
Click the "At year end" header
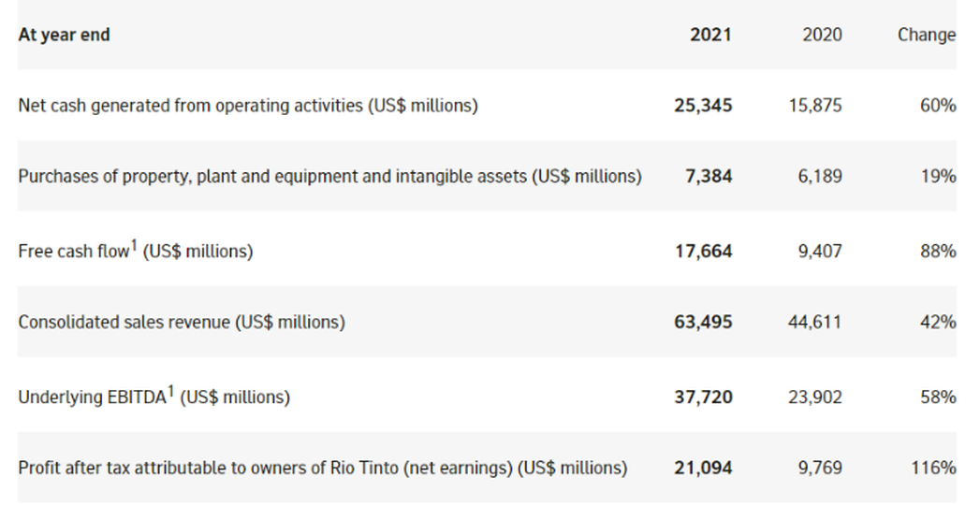(x=64, y=35)
